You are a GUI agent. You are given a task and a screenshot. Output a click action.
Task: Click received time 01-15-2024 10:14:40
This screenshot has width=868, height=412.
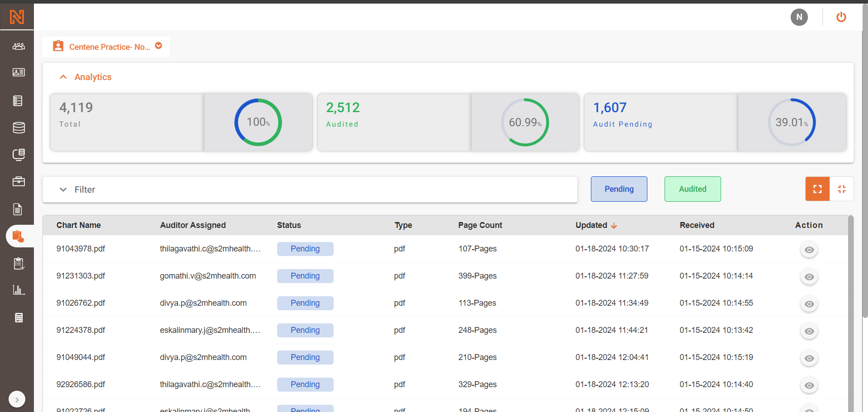(x=716, y=384)
